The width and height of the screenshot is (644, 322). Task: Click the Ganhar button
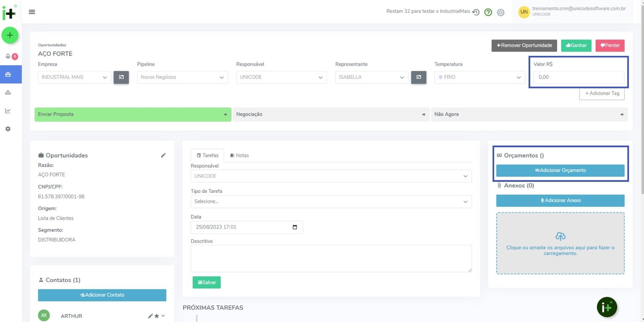point(576,45)
